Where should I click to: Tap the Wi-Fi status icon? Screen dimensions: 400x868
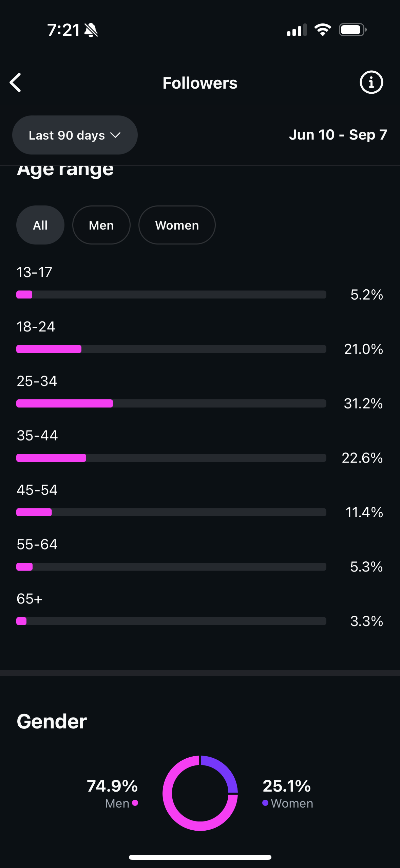tap(323, 30)
